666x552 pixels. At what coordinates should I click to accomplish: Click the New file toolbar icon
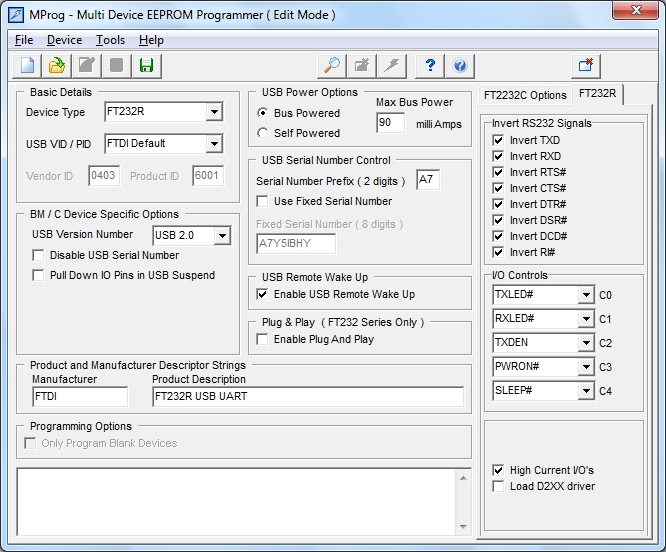[28, 66]
